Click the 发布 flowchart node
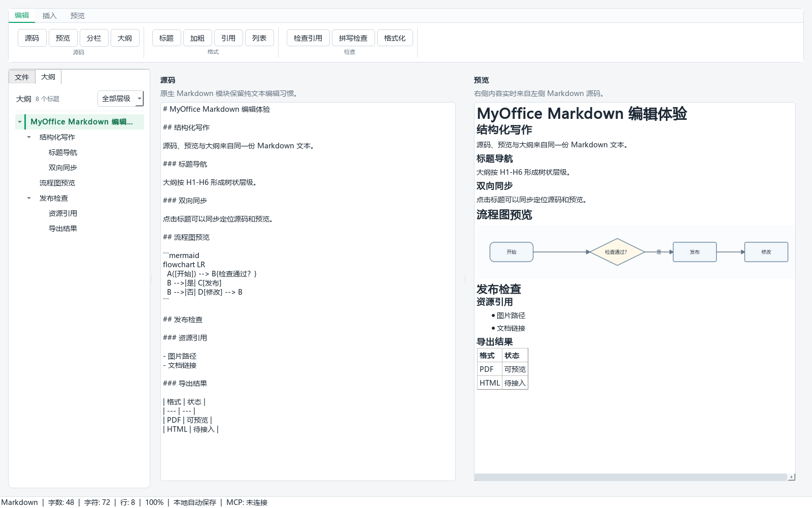Image resolution: width=812 pixels, height=508 pixels. (695, 252)
